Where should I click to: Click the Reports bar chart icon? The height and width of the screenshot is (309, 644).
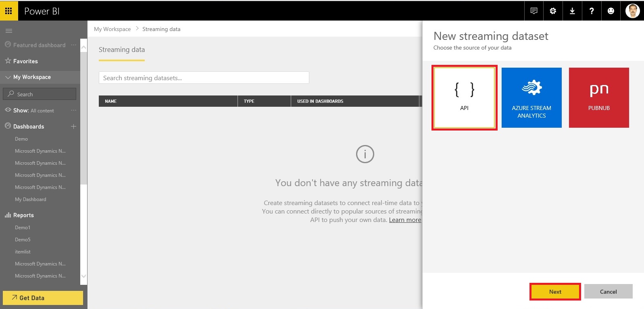click(8, 215)
